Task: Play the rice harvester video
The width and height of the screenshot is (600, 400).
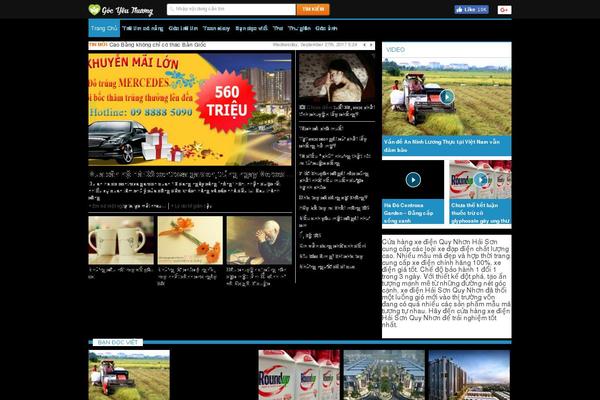Action: coord(446,96)
